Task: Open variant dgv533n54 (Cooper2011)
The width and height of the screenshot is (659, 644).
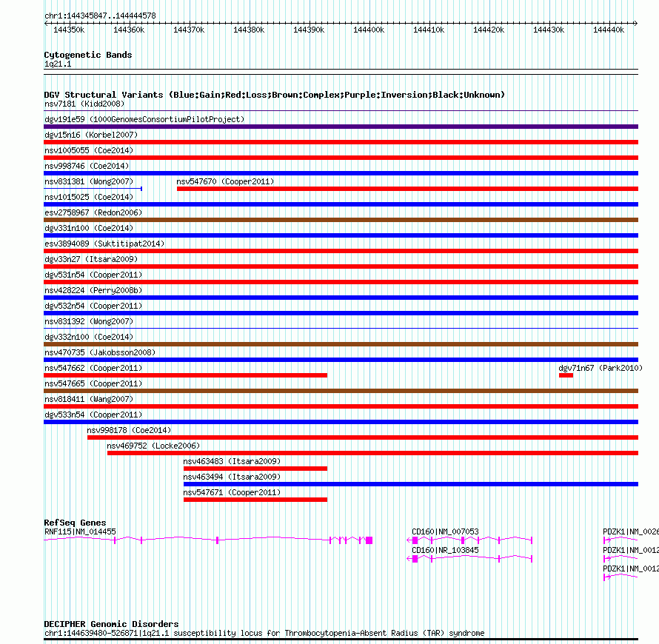Action: pos(93,415)
